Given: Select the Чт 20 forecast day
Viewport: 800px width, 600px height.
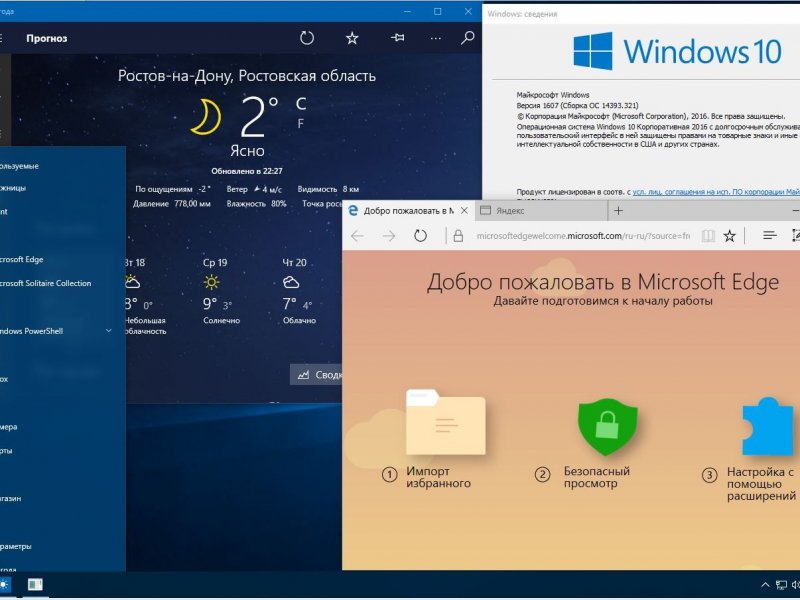Looking at the screenshot, I should [x=299, y=291].
